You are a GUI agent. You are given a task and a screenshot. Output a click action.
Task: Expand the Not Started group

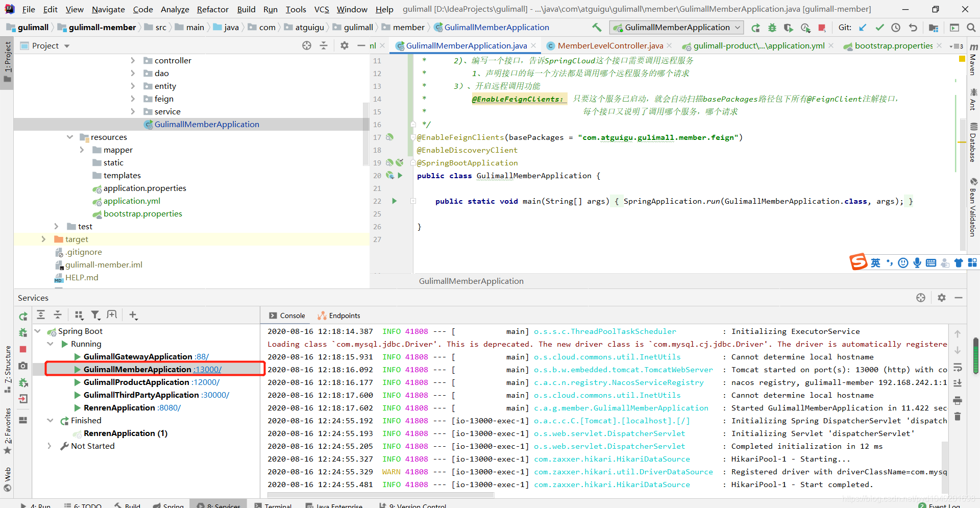pos(50,446)
